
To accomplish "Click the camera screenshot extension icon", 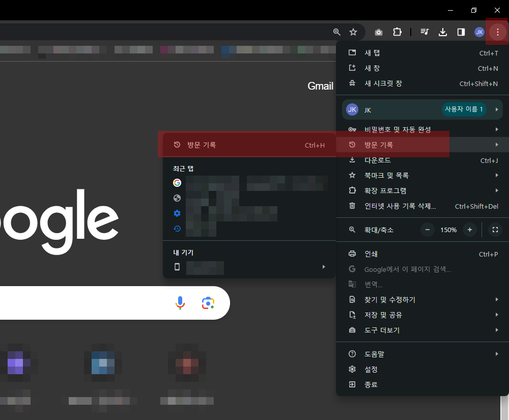I will pyautogui.click(x=379, y=32).
